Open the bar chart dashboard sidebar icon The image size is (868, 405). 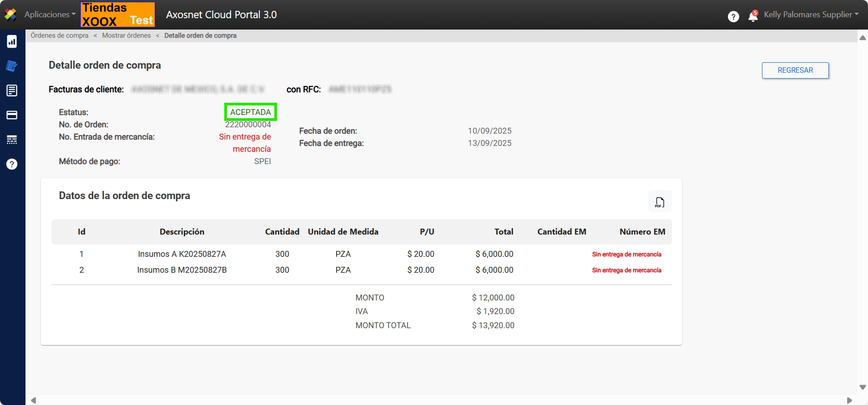(x=12, y=42)
